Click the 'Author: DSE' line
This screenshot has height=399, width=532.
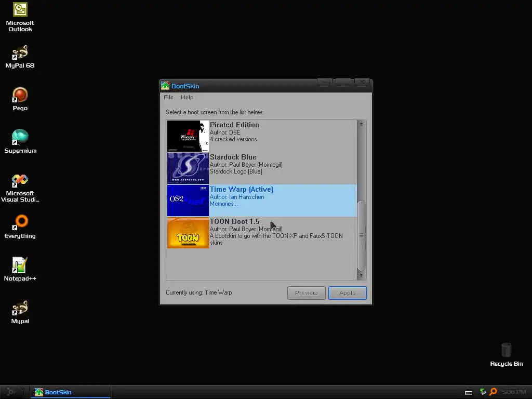225,132
